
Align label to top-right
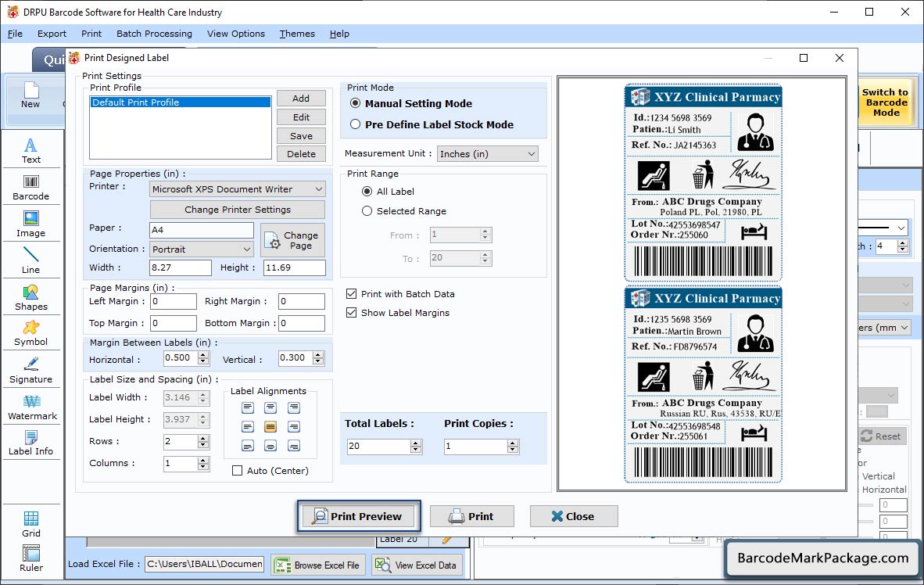pos(293,407)
